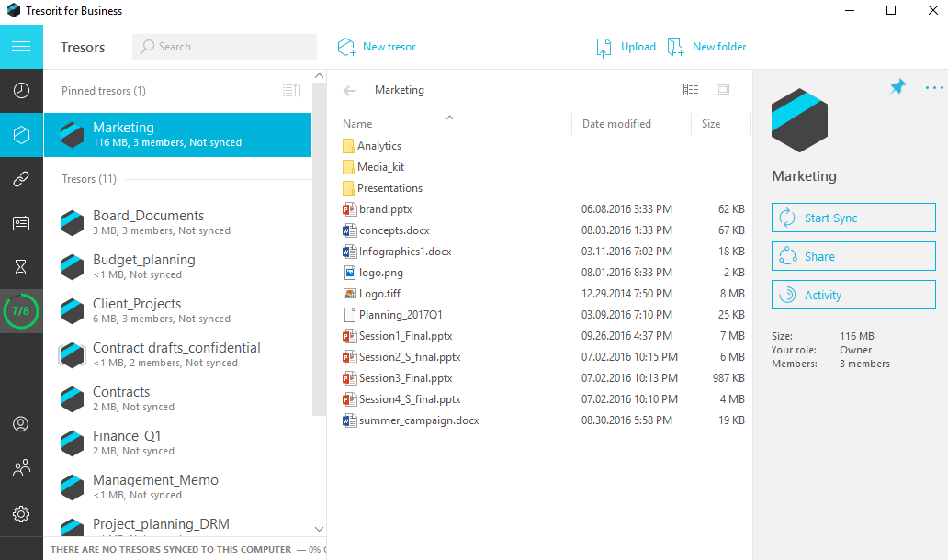Click the Upload icon
948x560 pixels.
click(x=604, y=47)
